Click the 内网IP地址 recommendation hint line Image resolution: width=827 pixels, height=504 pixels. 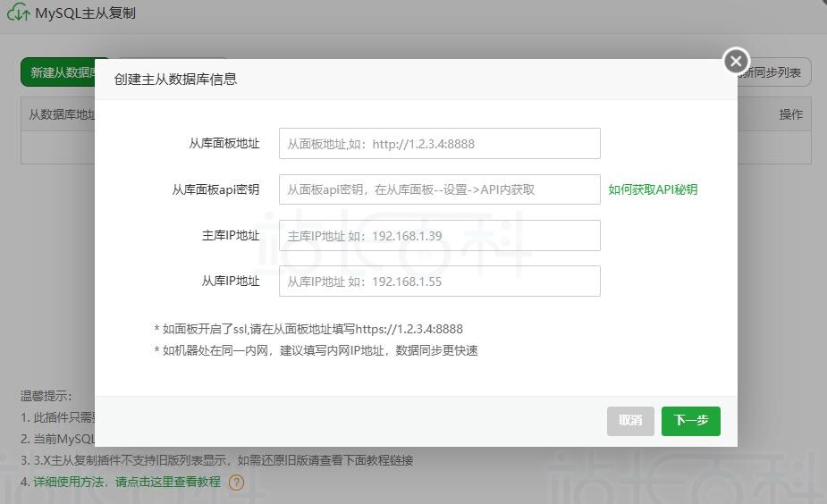pyautogui.click(x=316, y=350)
